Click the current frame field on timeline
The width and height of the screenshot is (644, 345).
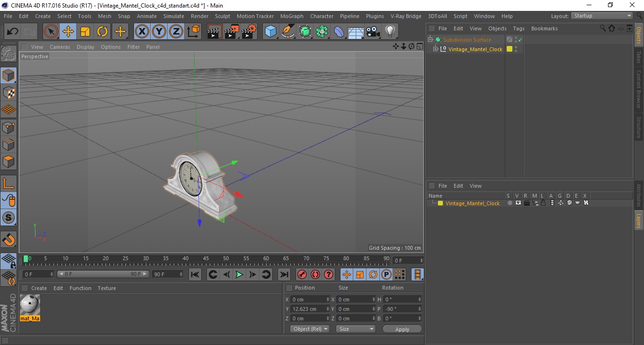408,261
